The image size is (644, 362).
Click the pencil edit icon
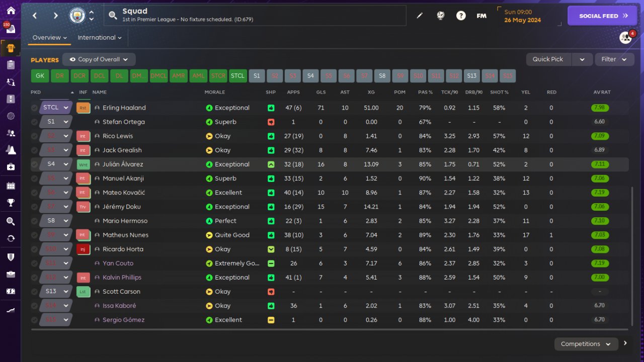pos(420,16)
